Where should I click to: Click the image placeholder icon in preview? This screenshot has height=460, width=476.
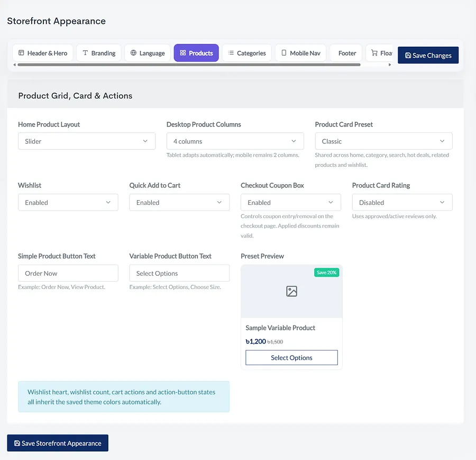(291, 291)
